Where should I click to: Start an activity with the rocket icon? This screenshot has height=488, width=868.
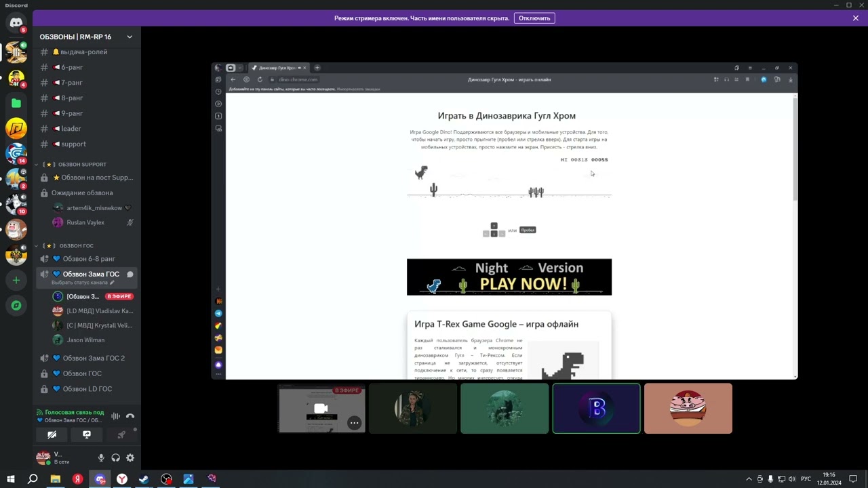[x=121, y=434]
